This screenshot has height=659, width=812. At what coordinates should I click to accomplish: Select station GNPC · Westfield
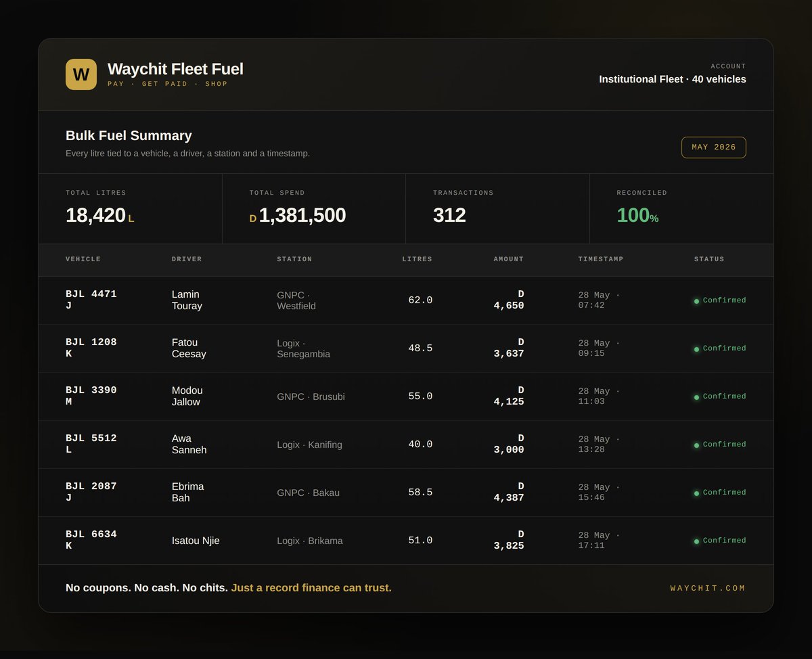click(296, 300)
